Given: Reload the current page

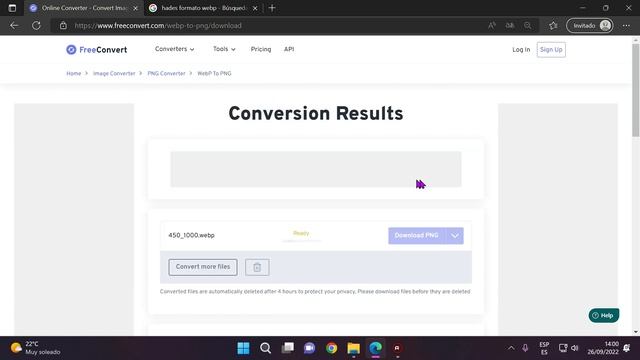Looking at the screenshot, I should [36, 26].
